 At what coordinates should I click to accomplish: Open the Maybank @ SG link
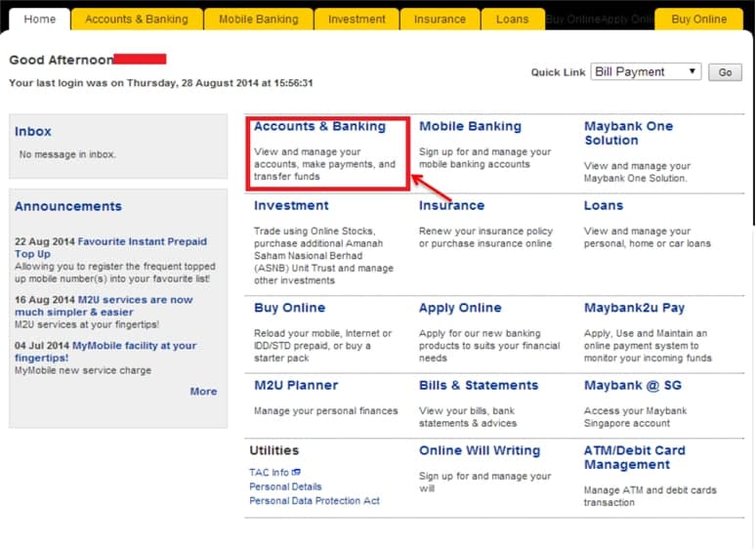pyautogui.click(x=633, y=386)
